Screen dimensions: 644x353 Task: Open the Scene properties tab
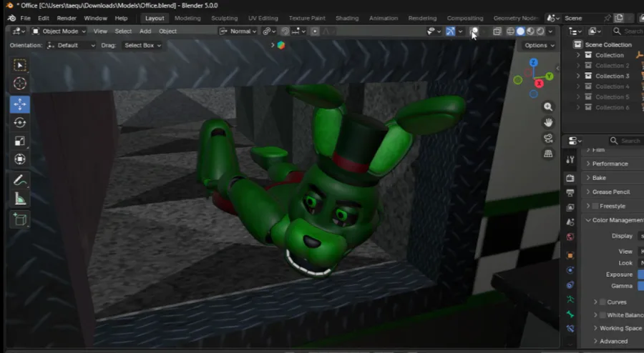point(570,222)
